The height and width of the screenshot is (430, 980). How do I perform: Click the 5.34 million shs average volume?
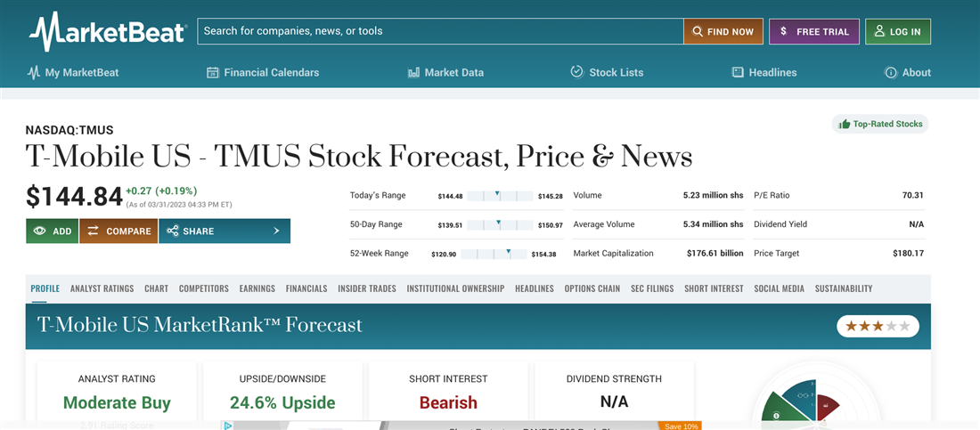click(713, 224)
